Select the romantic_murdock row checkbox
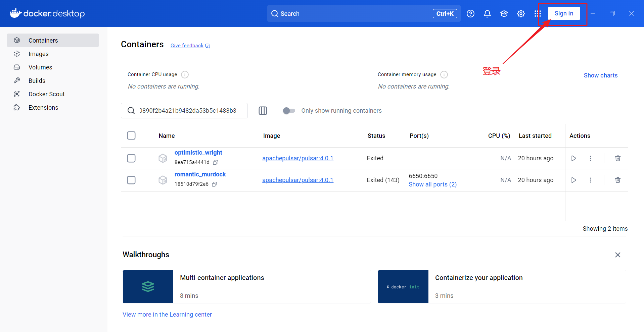 (131, 180)
